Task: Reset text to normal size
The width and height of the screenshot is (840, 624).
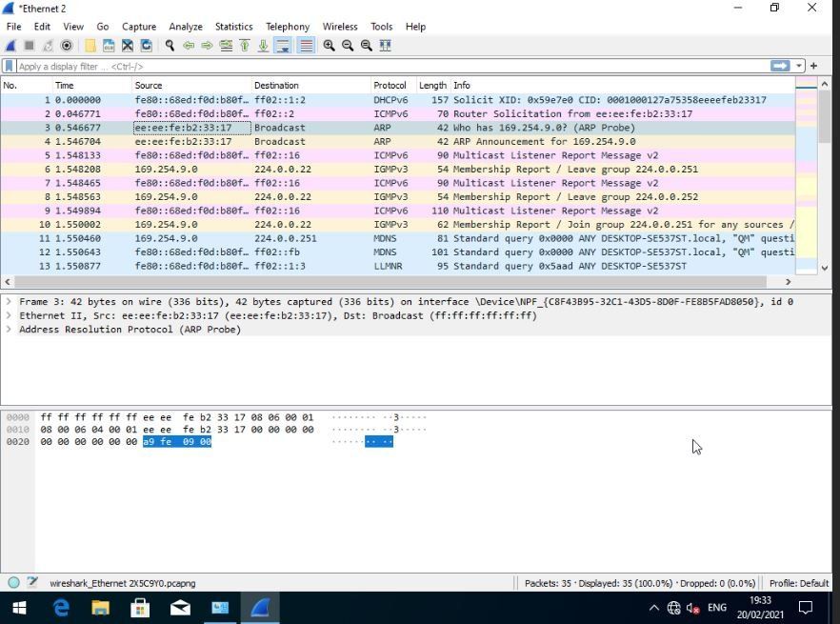Action: [367, 46]
